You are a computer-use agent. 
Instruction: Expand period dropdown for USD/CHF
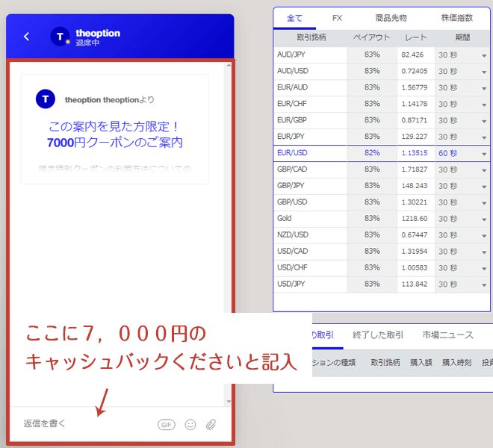coord(484,269)
